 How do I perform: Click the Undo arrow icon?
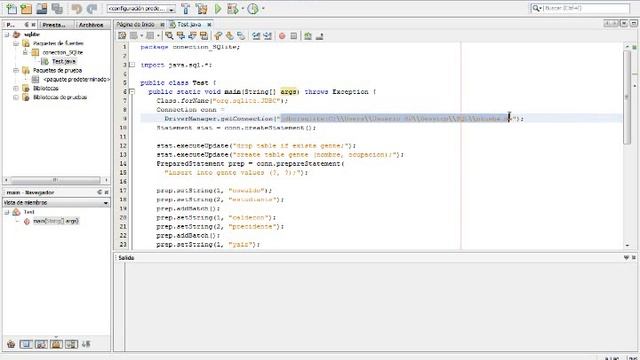click(76, 9)
